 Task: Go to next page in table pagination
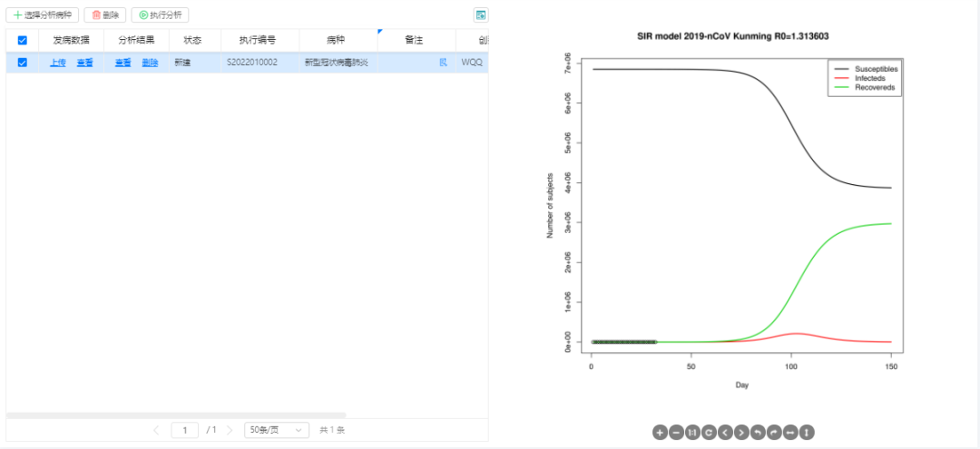coord(230,430)
